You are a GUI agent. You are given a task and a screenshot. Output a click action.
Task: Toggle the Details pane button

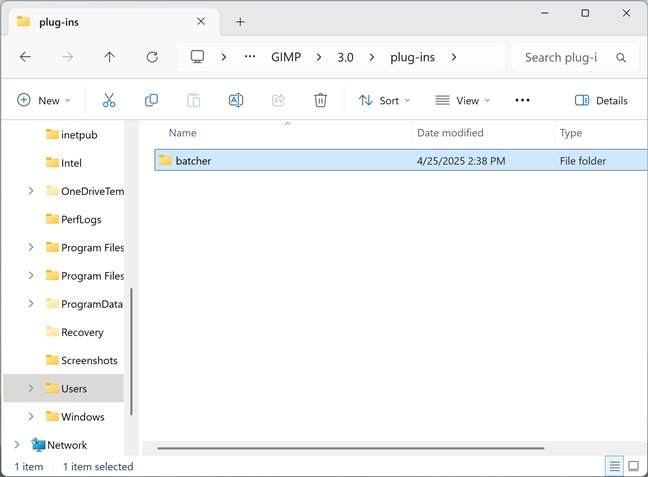pos(601,100)
